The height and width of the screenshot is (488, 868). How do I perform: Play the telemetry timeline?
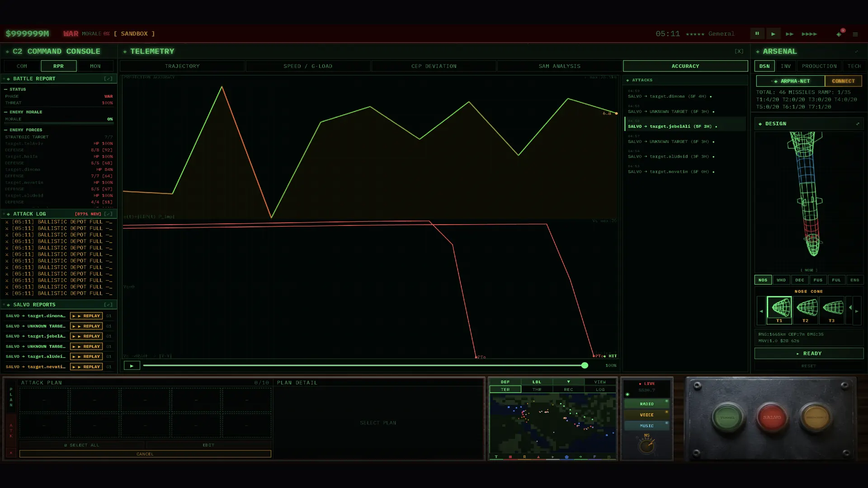132,366
